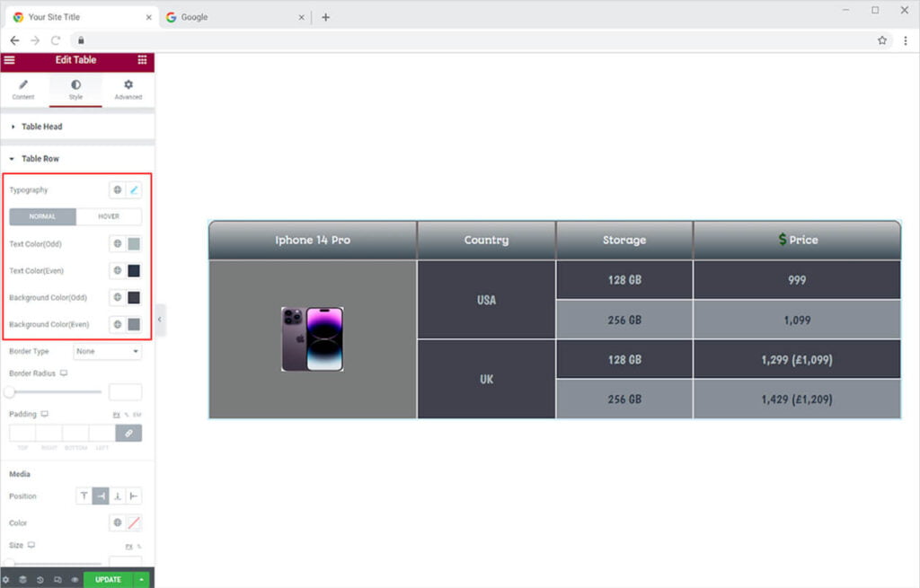This screenshot has width=920, height=588.
Task: Pick the Background Color(Even) swatch
Action: tap(134, 324)
